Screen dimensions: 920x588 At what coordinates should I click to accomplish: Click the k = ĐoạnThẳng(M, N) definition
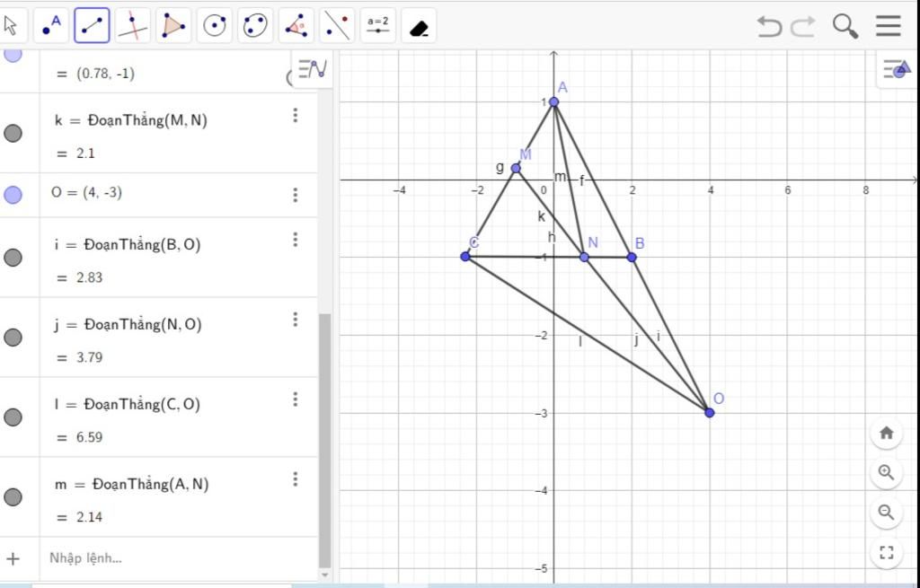coord(131,120)
